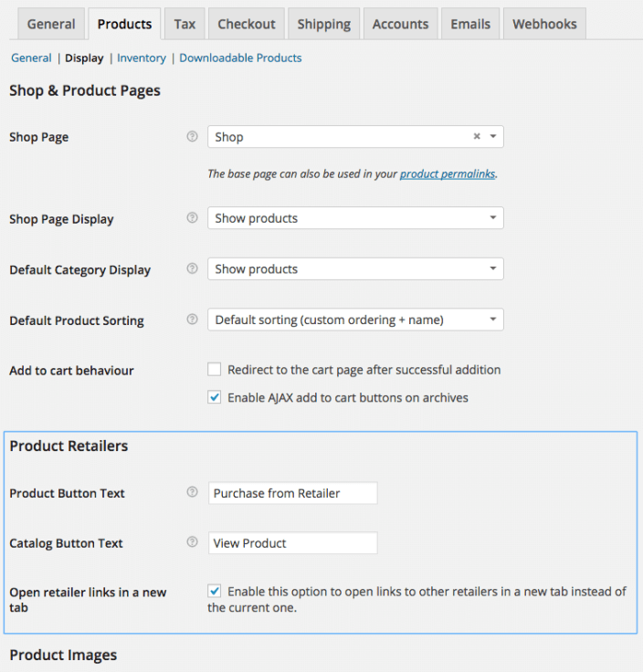The width and height of the screenshot is (643, 672).
Task: Uncheck open retailer links in new tab
Action: tap(215, 592)
